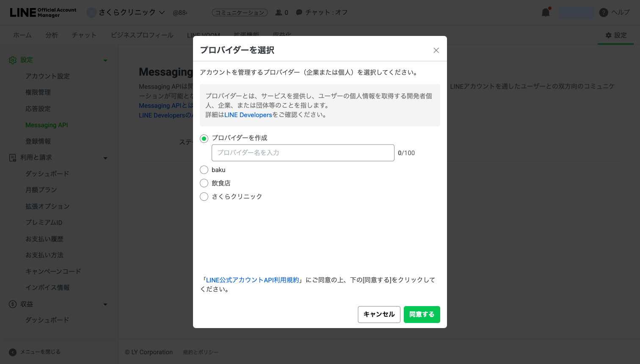Viewport: 640px width, 364px height.
Task: Collapse the 利用と請求 section arrow
Action: (x=105, y=158)
